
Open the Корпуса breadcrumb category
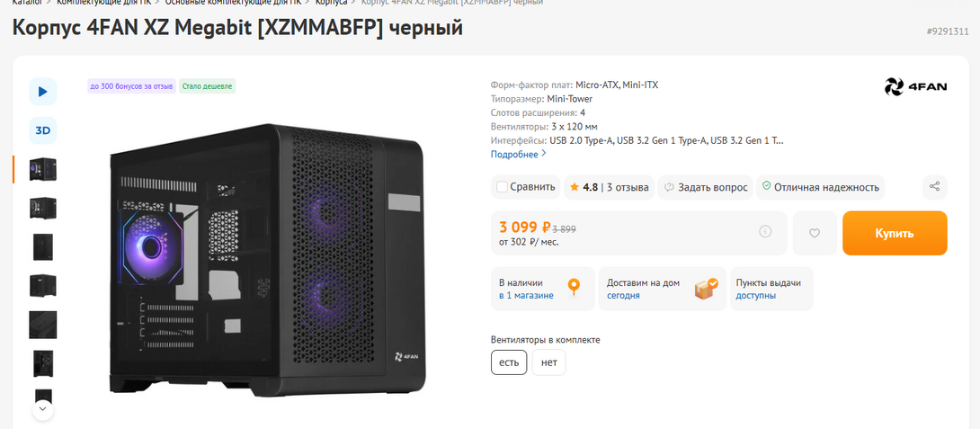tap(331, 3)
